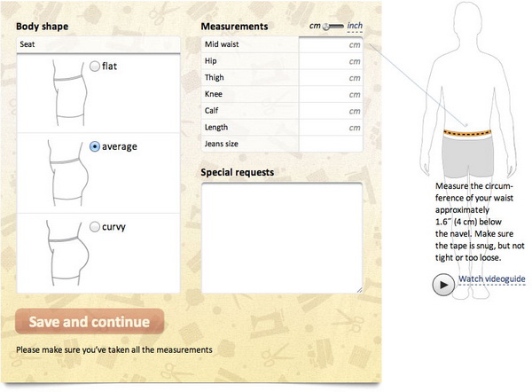Screen dimensions: 532x392
Task: Click the Jeans size input field
Action: [330, 144]
